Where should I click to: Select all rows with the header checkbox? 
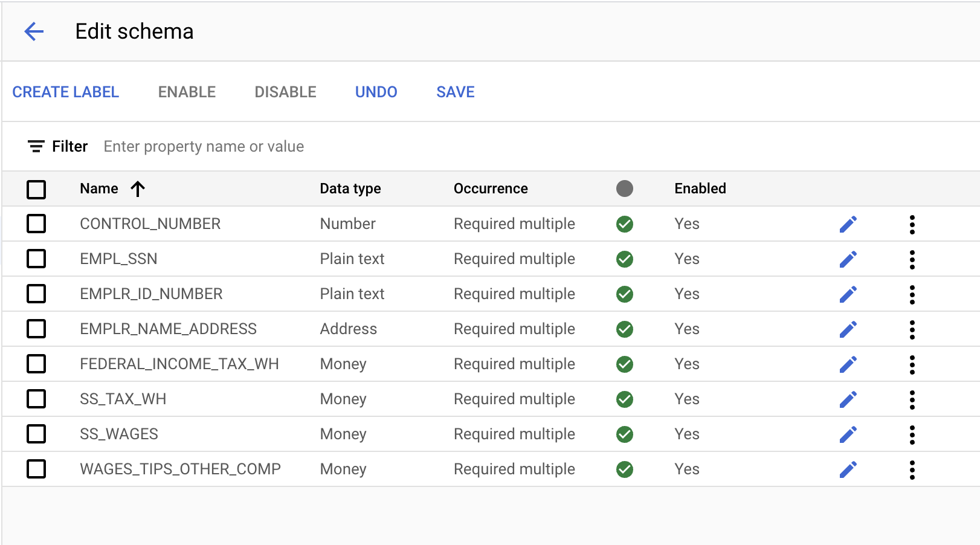(36, 189)
